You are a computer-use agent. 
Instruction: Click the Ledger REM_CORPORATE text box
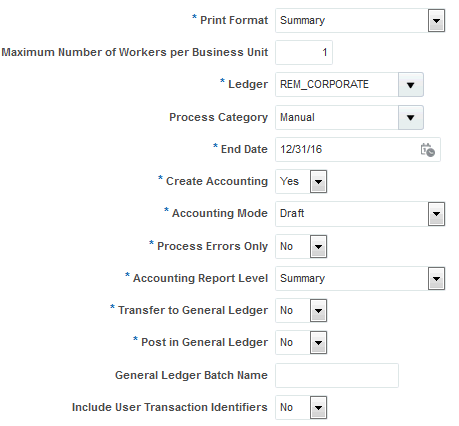pos(337,85)
